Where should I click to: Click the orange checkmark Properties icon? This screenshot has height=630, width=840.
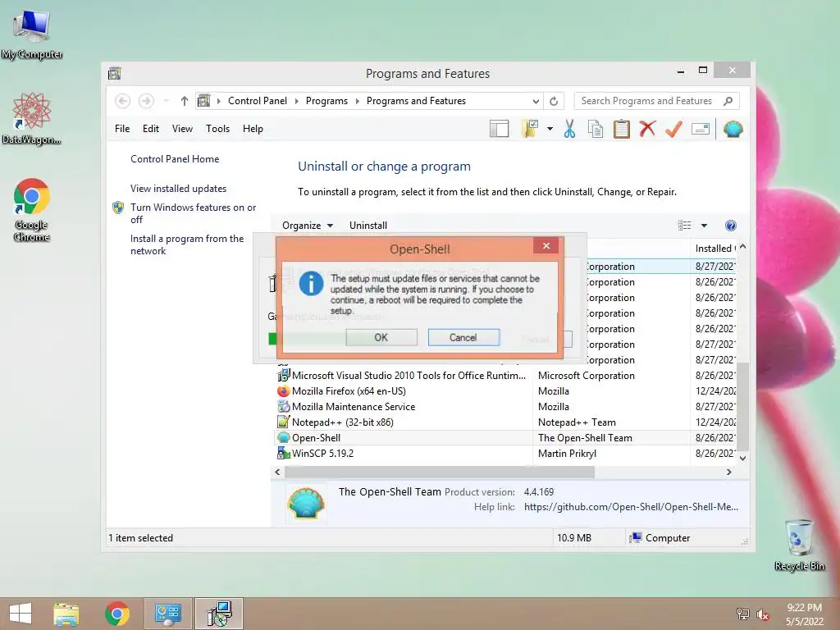coord(673,129)
